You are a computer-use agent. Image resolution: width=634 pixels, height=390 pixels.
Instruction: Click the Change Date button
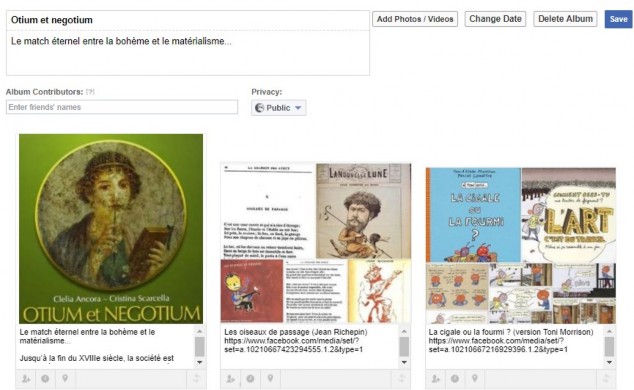point(495,19)
